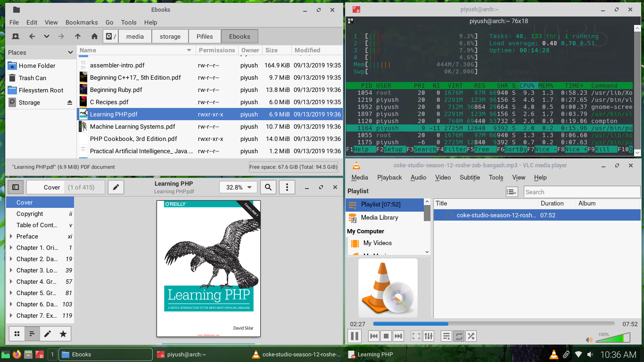Select Copyright in the PDF outline
Screen dimensions: 644x362
click(40, 214)
